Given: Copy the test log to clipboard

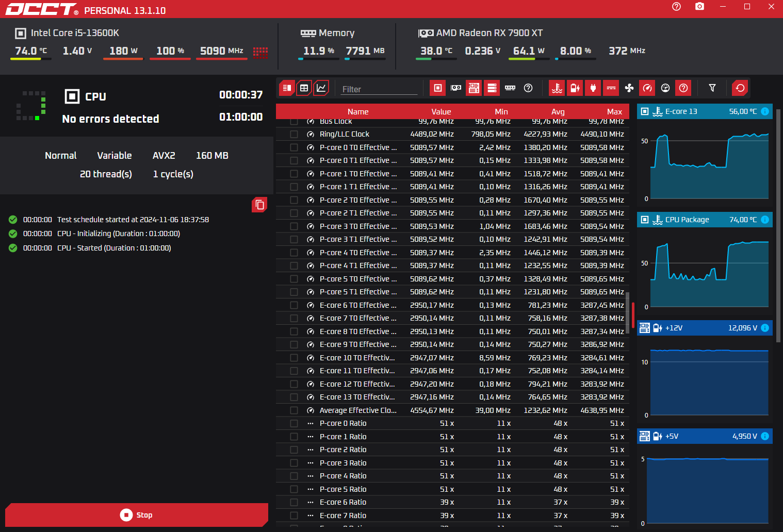Looking at the screenshot, I should [259, 205].
